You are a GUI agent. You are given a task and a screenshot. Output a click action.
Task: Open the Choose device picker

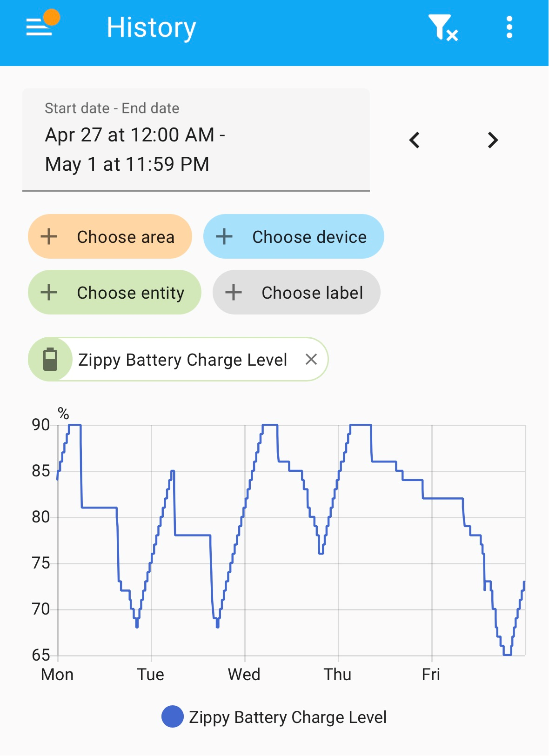(294, 236)
